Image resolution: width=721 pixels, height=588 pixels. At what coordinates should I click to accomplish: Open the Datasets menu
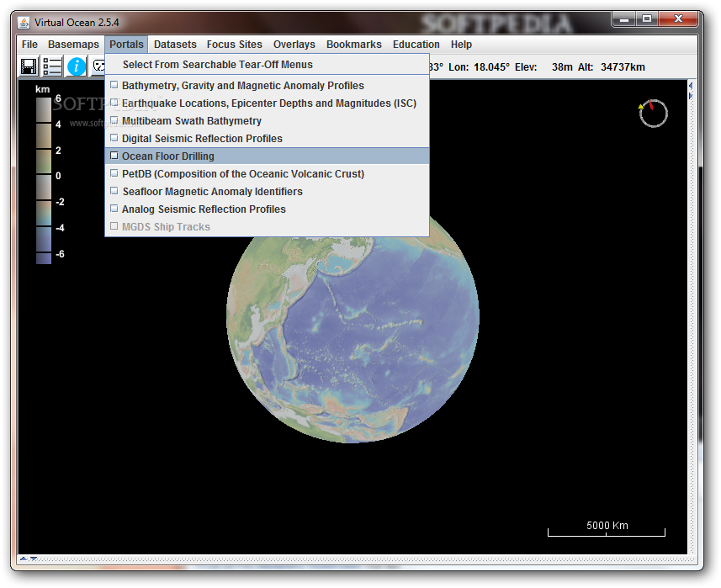[x=175, y=45]
